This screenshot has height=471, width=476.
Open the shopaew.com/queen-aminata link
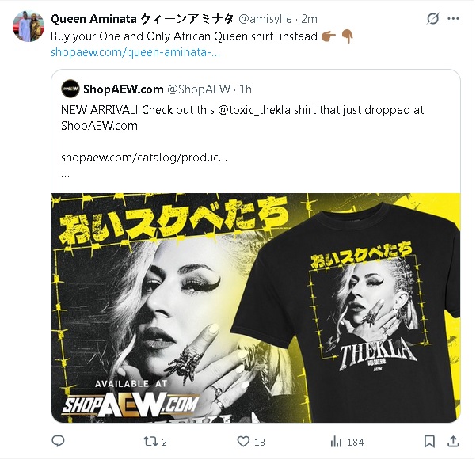coord(135,53)
